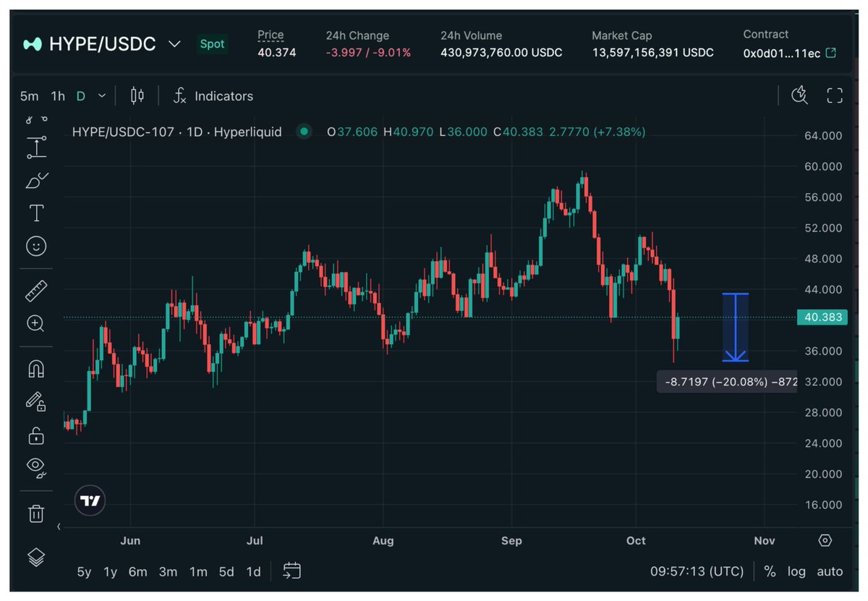Toggle auto scale mode
The image size is (868, 601).
pyautogui.click(x=830, y=571)
